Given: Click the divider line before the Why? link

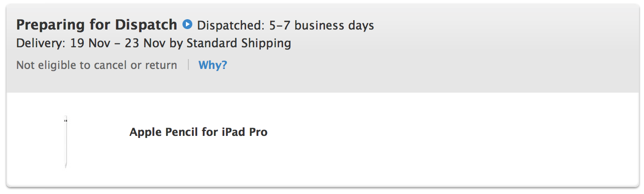Looking at the screenshot, I should click(188, 65).
